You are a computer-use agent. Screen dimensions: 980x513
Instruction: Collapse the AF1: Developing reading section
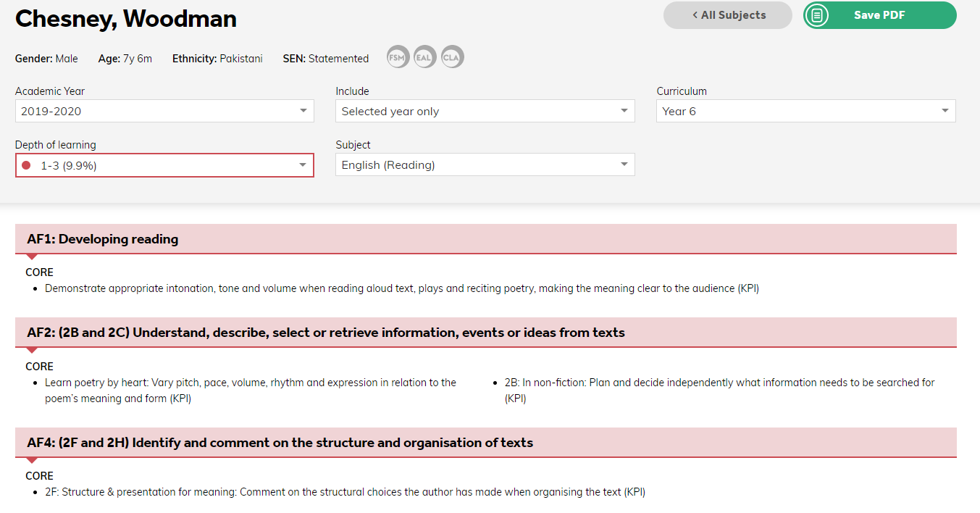[485, 239]
